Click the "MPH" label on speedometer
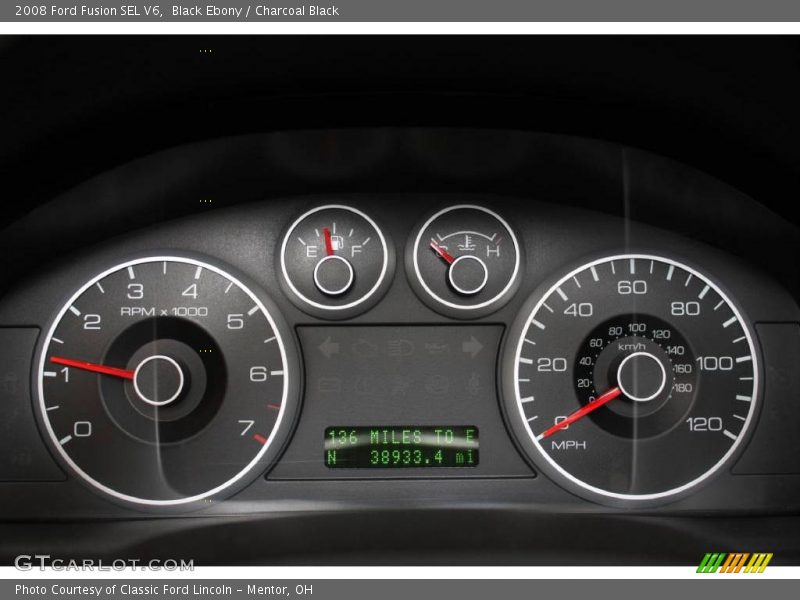Image resolution: width=800 pixels, height=600 pixels. click(x=568, y=445)
